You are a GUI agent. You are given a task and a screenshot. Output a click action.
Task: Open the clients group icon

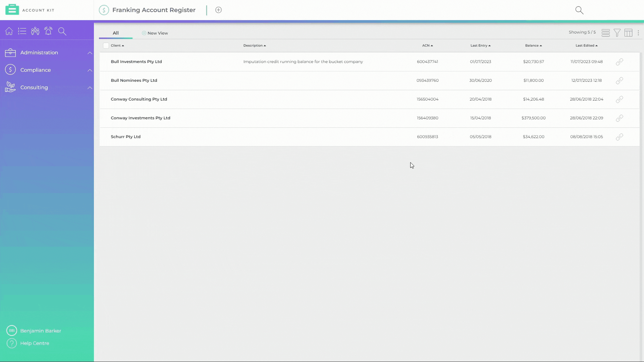tap(35, 31)
